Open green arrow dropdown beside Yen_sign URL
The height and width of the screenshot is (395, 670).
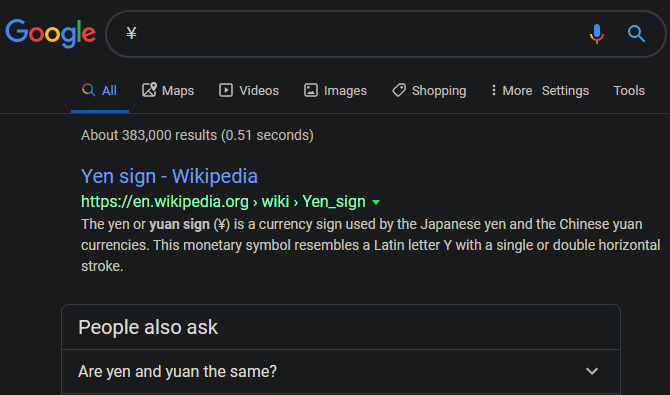point(376,202)
